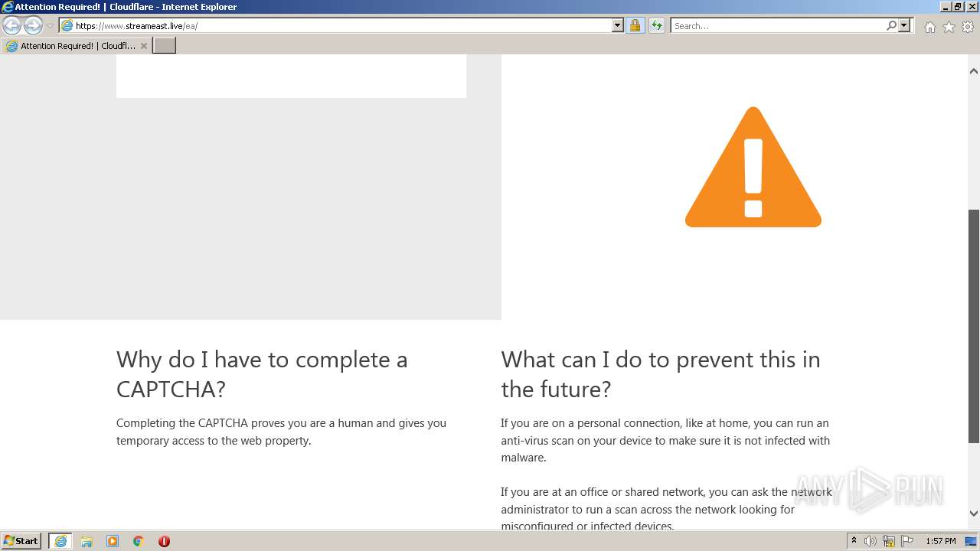The width and height of the screenshot is (980, 551).
Task: Select the Attention Required Cloudflare tab
Action: pos(75,46)
